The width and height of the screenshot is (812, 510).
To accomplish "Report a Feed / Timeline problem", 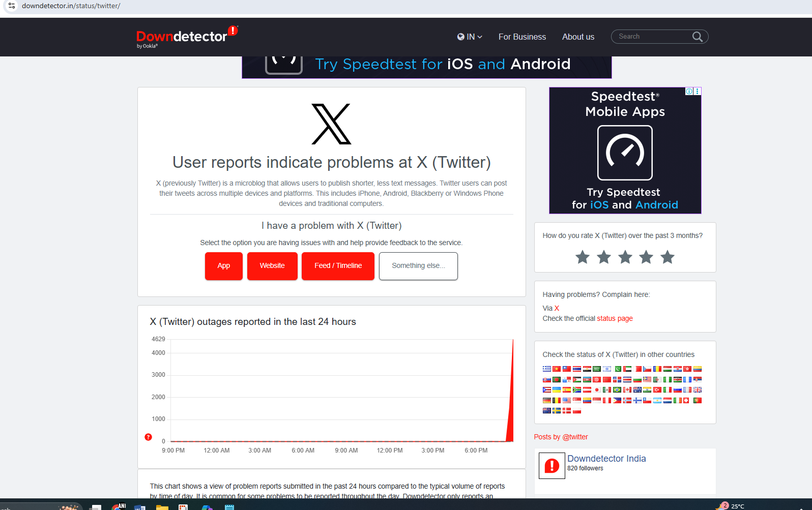I will 338,266.
